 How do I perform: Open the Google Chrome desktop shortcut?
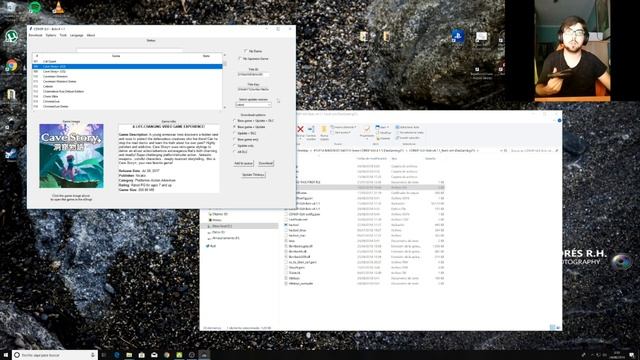pyautogui.click(x=11, y=66)
